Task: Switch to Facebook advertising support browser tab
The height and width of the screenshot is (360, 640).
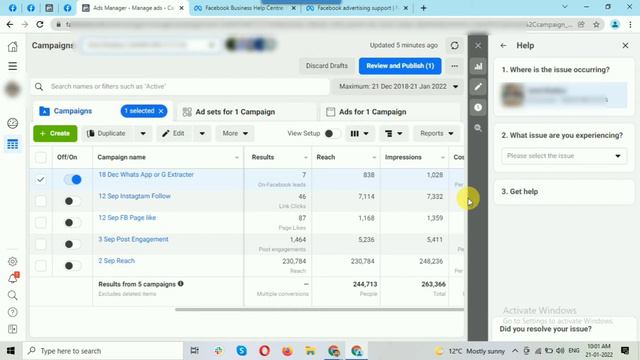Action: coord(356,8)
